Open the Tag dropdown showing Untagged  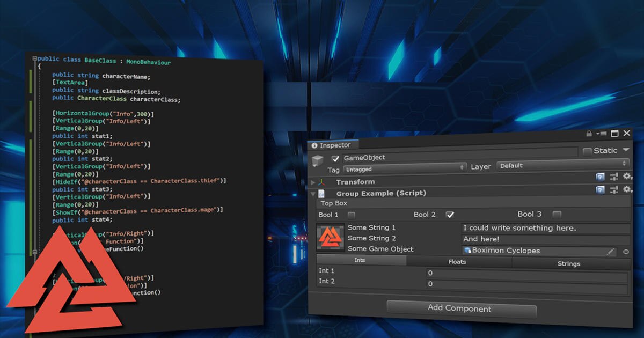pos(405,168)
